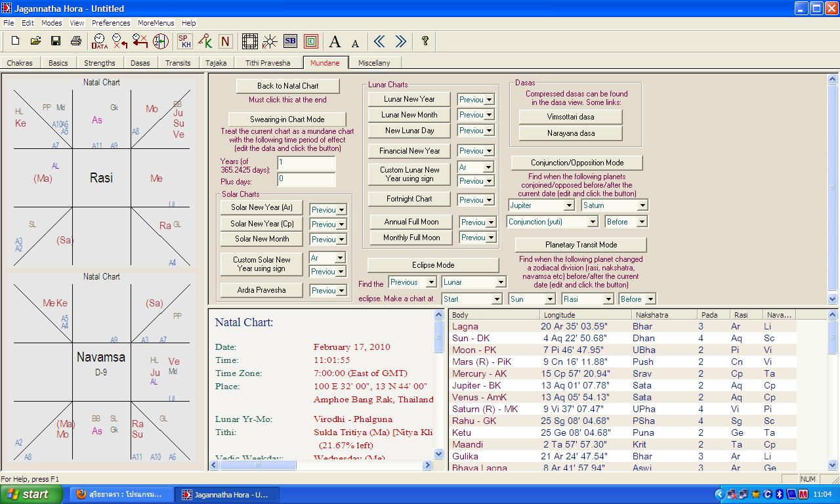Click the blue C tray icon
The width and height of the screenshot is (840, 504).
[x=768, y=494]
